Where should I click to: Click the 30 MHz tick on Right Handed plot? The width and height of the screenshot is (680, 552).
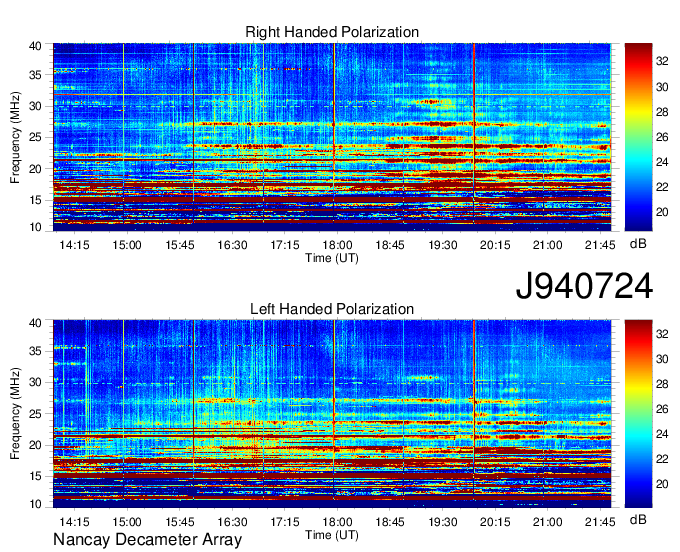(35, 107)
